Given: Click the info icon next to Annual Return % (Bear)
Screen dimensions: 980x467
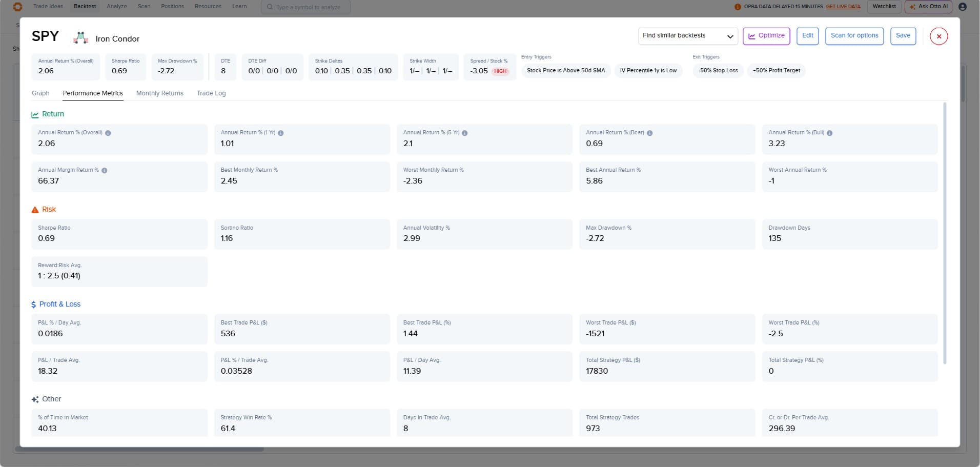Looking at the screenshot, I should [650, 133].
